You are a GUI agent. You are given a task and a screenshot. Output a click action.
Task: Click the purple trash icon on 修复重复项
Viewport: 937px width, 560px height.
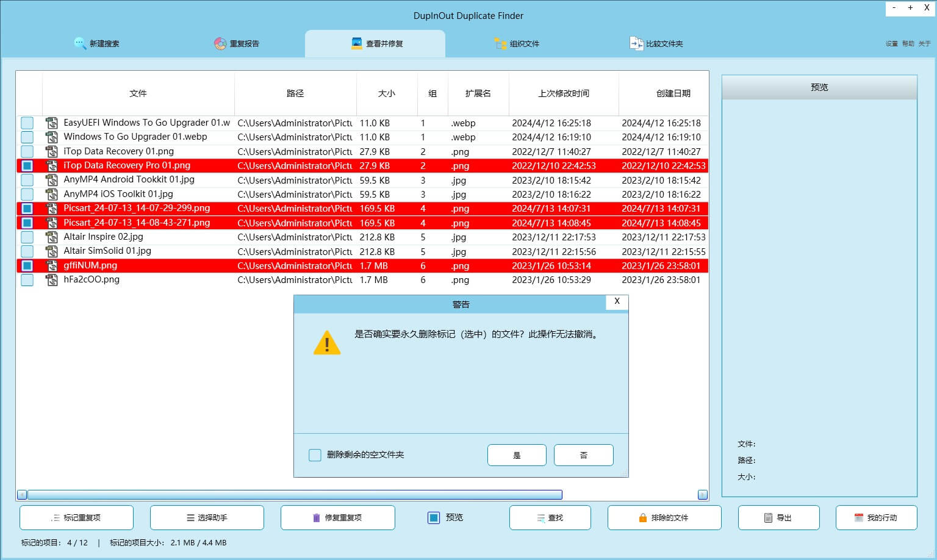tap(316, 518)
